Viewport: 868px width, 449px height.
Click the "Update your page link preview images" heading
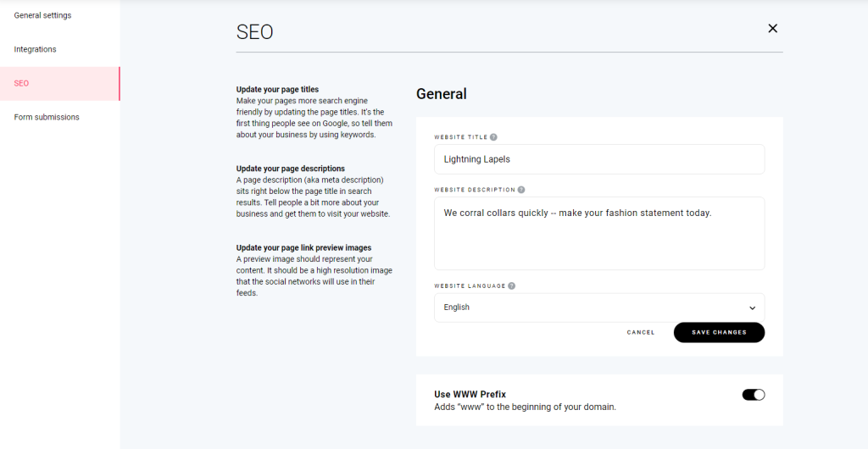pyautogui.click(x=303, y=247)
